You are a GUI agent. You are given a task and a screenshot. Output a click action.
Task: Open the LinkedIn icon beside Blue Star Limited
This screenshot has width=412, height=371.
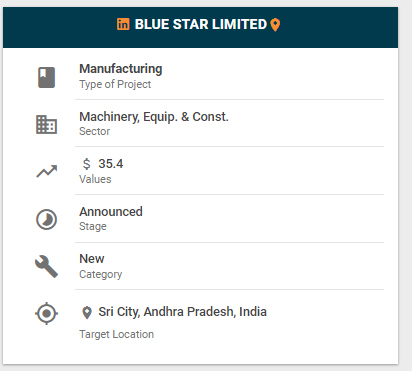point(123,24)
